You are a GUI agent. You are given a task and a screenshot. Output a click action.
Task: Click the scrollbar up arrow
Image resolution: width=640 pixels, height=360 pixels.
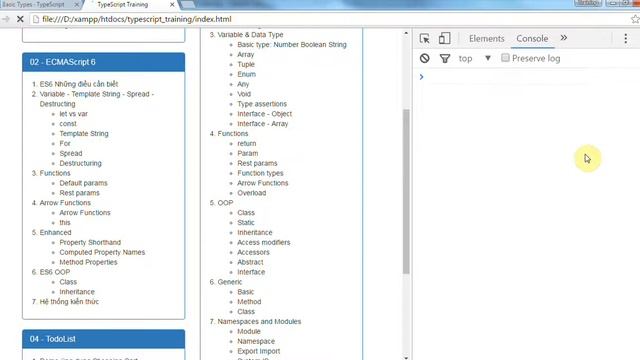point(406,33)
